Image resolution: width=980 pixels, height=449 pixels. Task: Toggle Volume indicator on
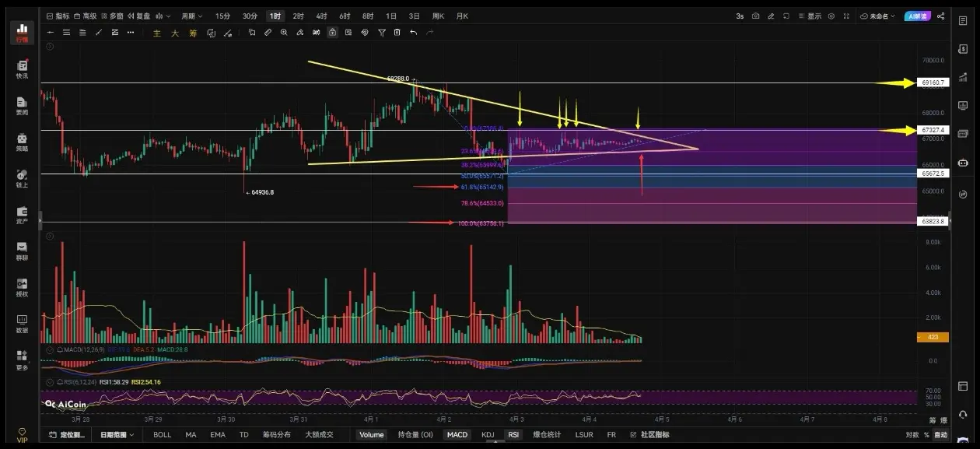(x=371, y=434)
